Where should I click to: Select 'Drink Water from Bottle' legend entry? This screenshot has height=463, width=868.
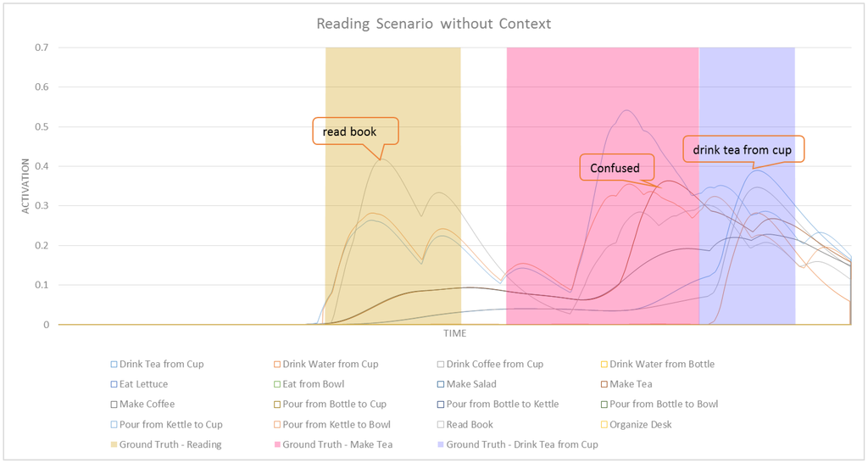(x=662, y=365)
